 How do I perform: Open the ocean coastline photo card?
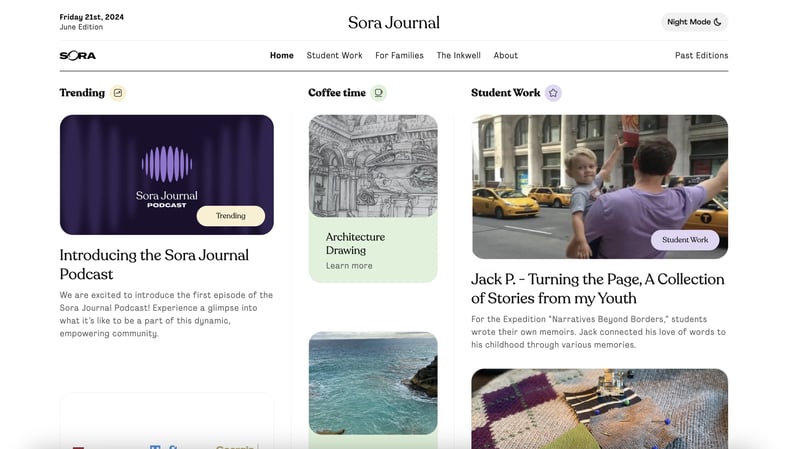pos(372,382)
